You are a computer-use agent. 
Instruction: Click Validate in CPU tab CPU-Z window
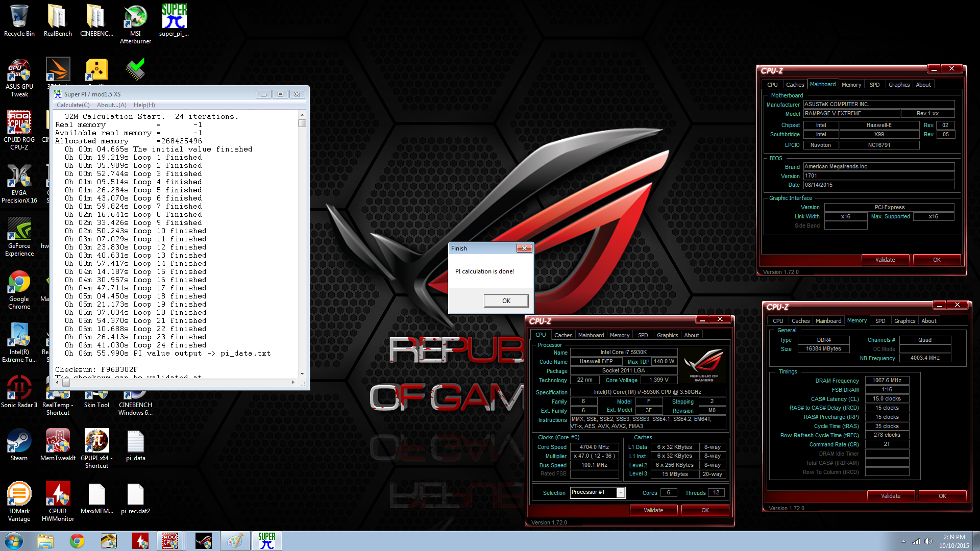pyautogui.click(x=653, y=510)
